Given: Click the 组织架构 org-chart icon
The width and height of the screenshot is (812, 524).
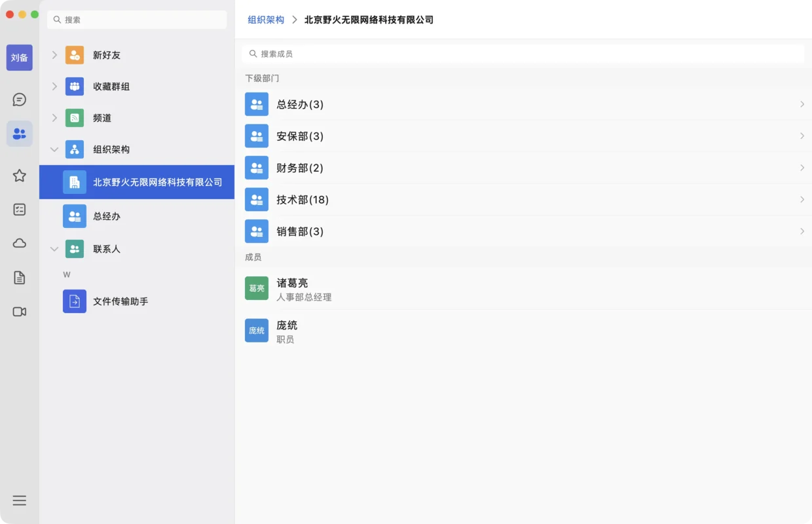Looking at the screenshot, I should pos(75,149).
